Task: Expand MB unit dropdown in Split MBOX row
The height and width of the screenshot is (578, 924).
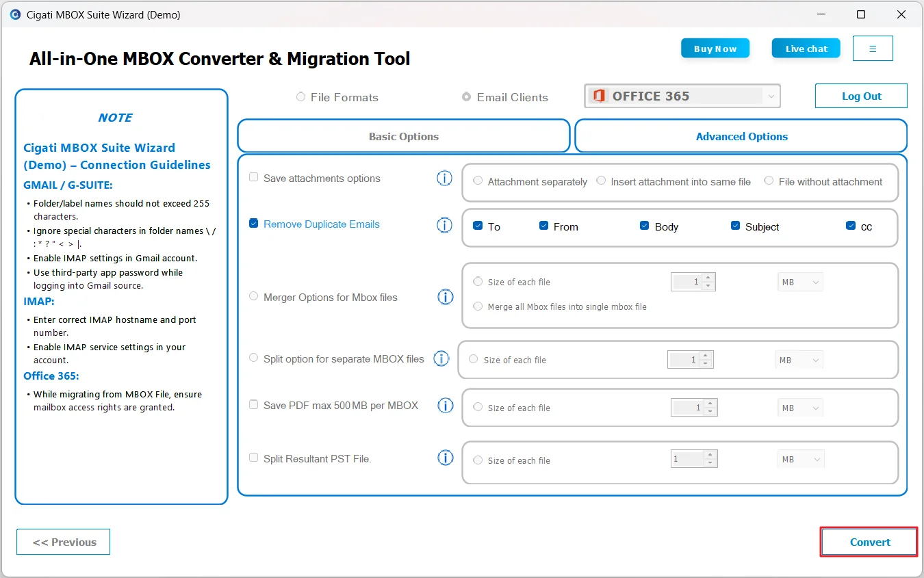Action: [x=798, y=360]
